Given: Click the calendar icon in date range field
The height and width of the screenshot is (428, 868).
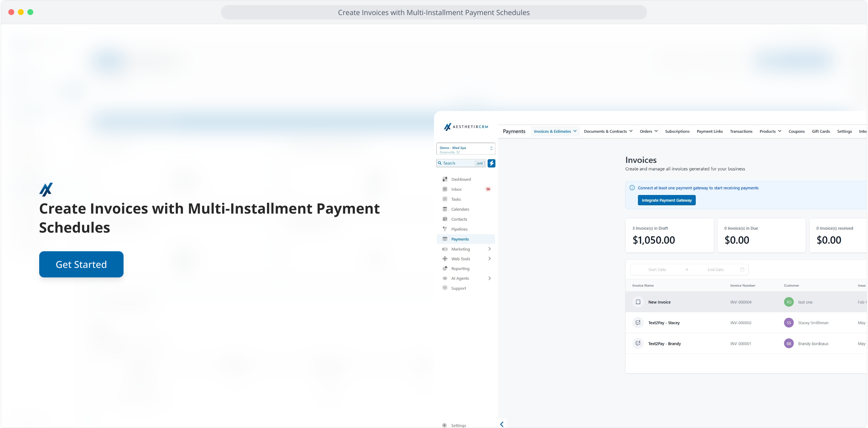Looking at the screenshot, I should [x=742, y=269].
